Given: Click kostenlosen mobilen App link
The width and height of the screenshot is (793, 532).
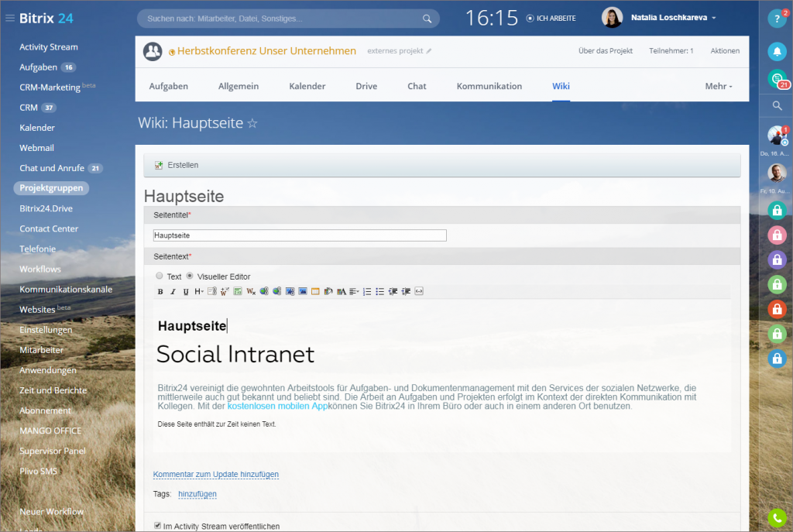Looking at the screenshot, I should pos(277,406).
